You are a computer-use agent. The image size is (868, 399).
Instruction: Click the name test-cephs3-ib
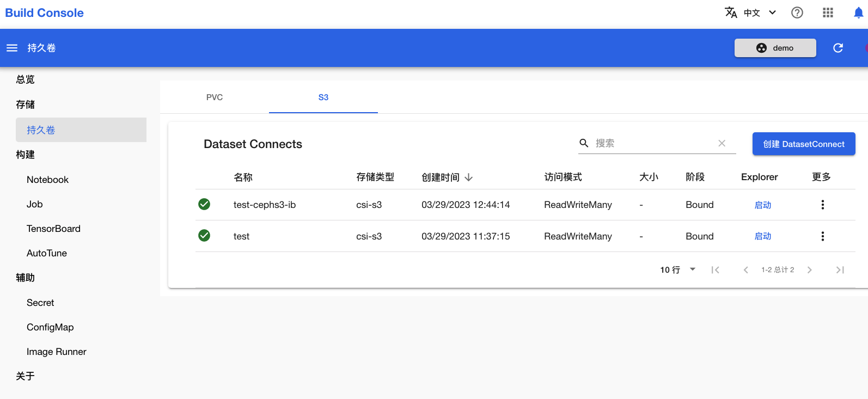(265, 205)
